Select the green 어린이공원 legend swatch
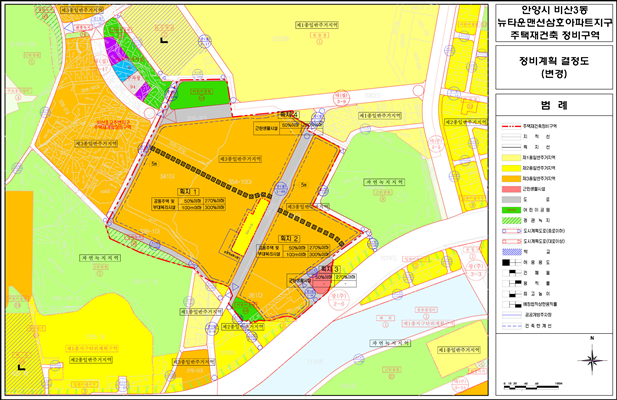 pyautogui.click(x=508, y=207)
